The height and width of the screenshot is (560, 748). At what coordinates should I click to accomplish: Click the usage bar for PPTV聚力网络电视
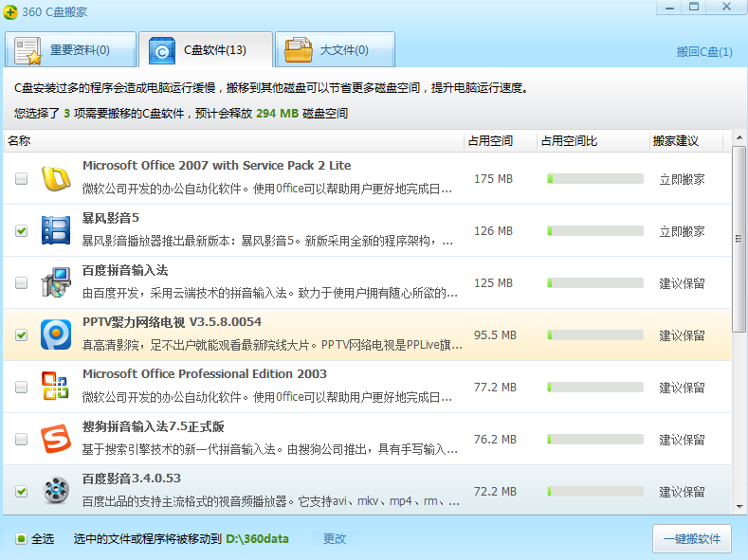coord(595,335)
